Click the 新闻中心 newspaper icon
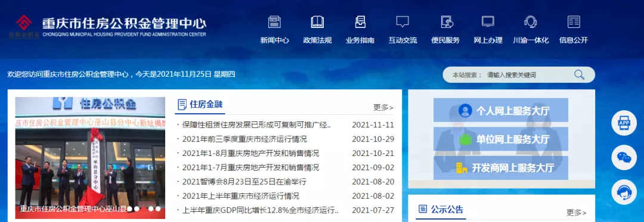The height and width of the screenshot is (222, 644). [274, 21]
